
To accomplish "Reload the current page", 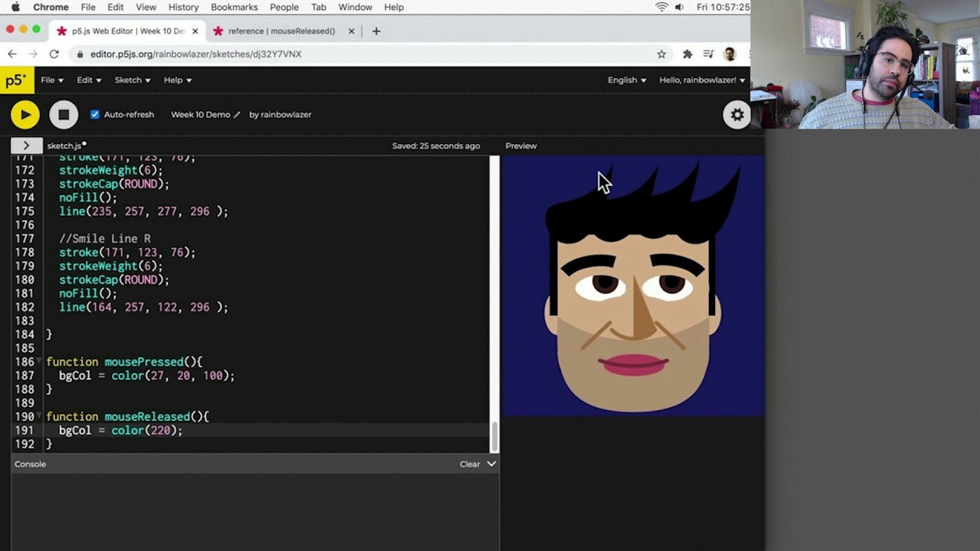I will point(54,54).
